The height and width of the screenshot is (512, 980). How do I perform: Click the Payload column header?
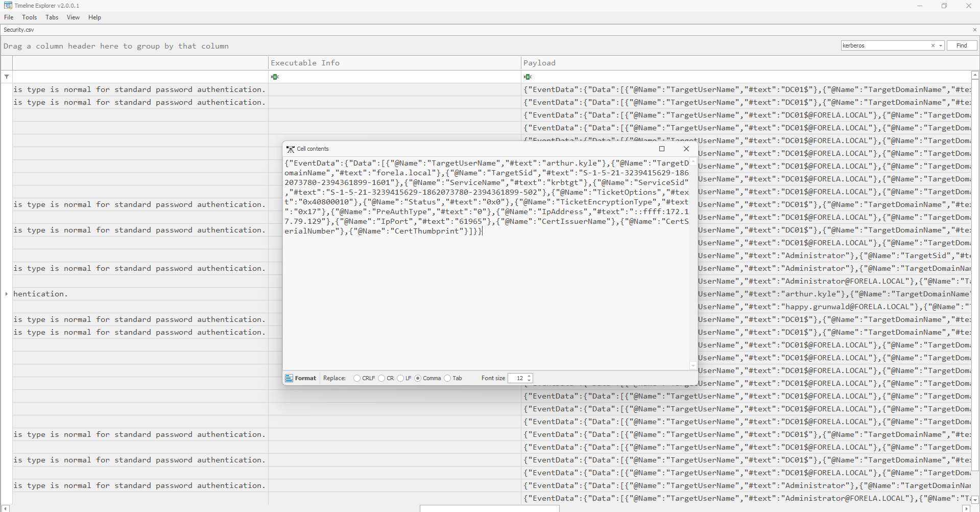539,63
